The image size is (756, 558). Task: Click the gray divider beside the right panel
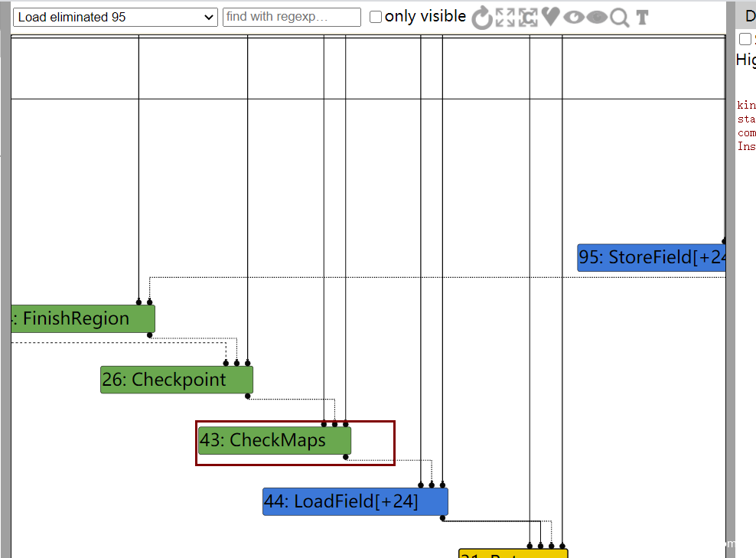(x=731, y=279)
